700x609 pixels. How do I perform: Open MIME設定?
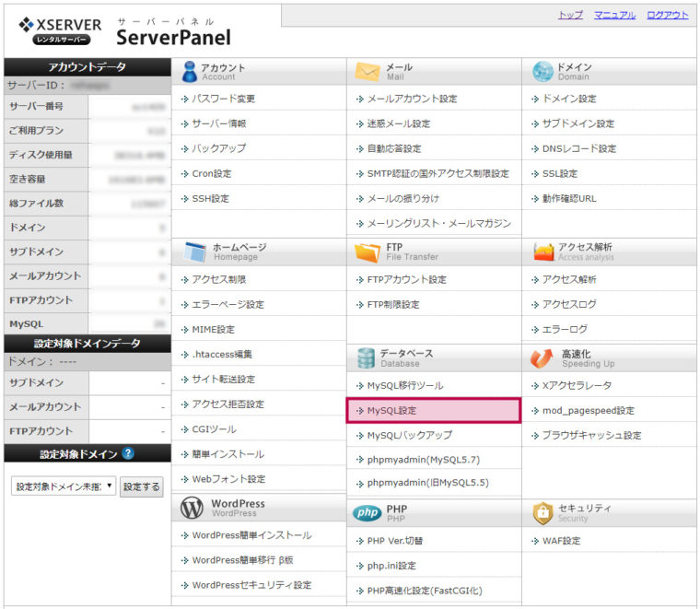point(214,330)
